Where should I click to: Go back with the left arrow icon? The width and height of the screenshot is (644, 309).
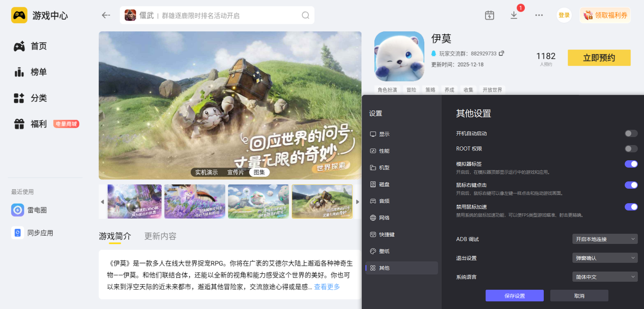point(106,15)
